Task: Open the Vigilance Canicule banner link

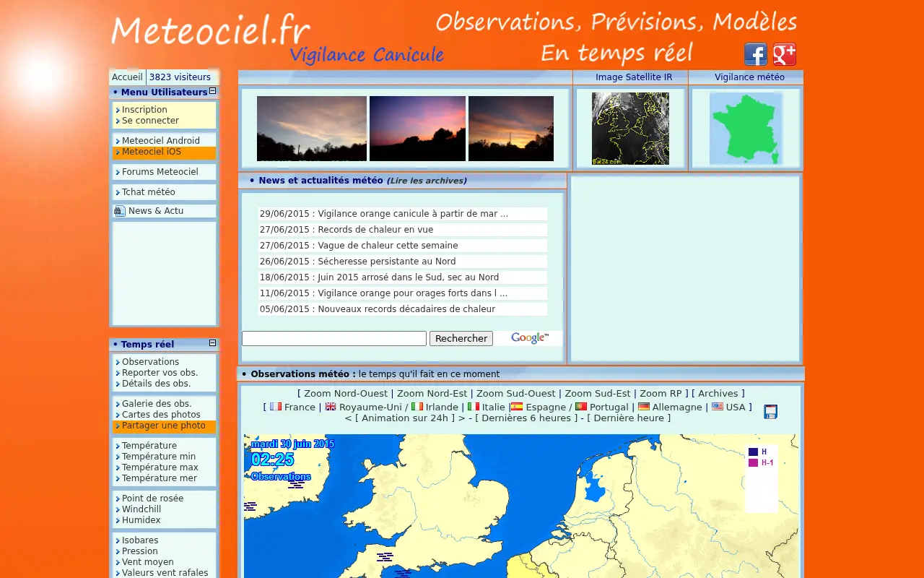Action: click(x=367, y=55)
